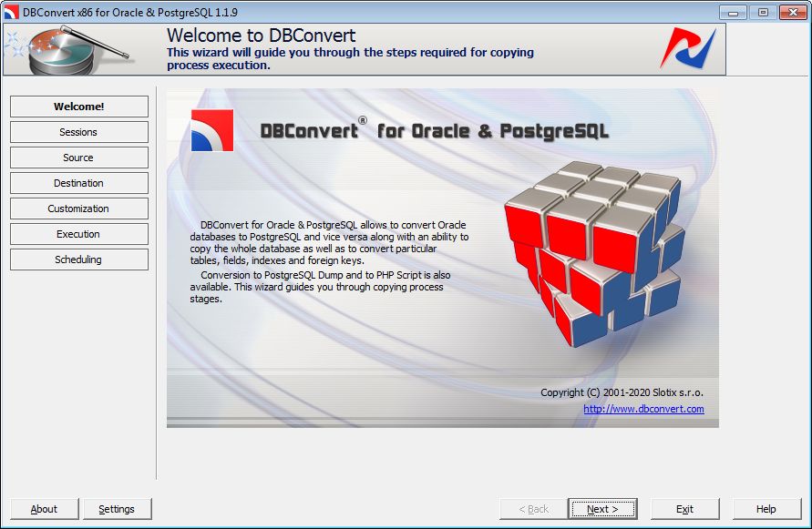Open the Scheduling step
Screen dimensions: 812x529
pos(78,259)
